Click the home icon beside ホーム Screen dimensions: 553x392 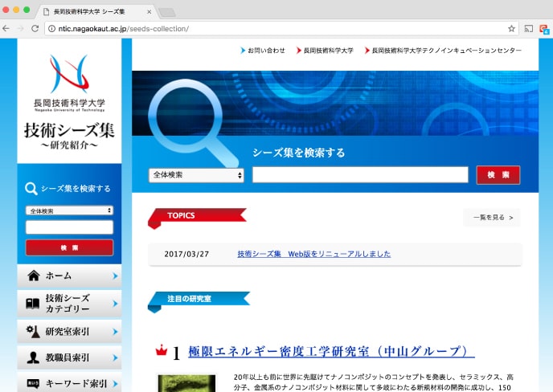(34, 276)
